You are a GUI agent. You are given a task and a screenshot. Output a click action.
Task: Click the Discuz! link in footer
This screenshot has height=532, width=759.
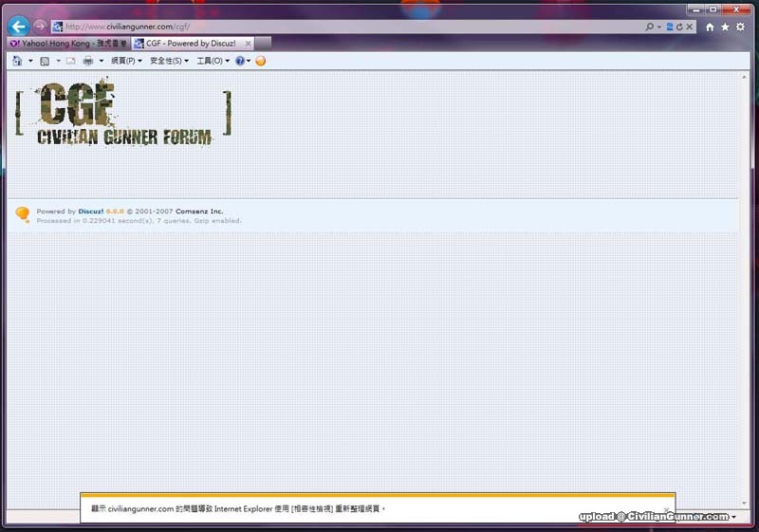[x=91, y=211]
